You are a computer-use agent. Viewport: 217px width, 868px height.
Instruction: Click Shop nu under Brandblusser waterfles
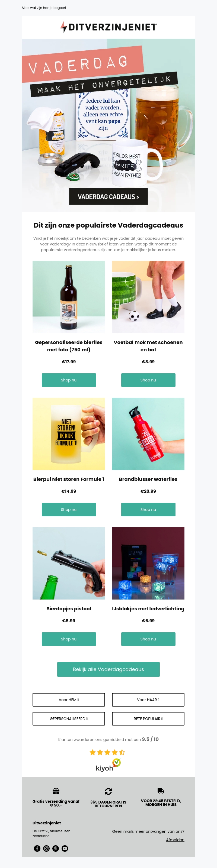(148, 509)
